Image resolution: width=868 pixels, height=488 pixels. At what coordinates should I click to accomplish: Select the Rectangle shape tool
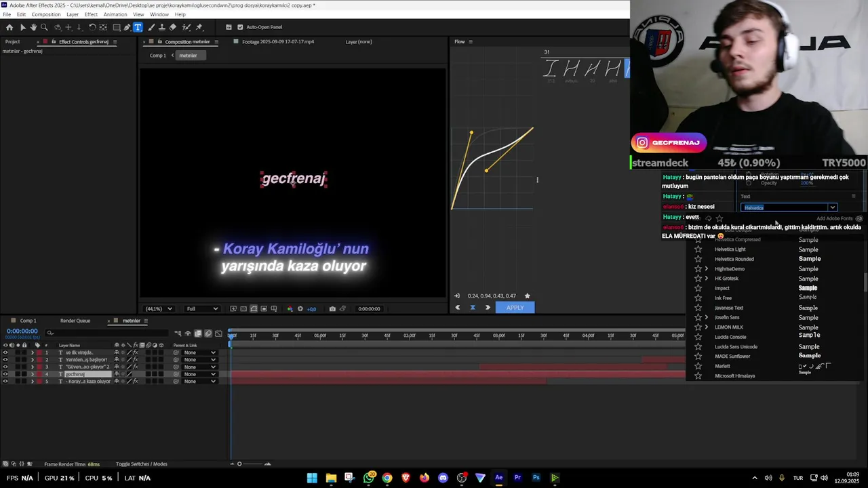[117, 27]
